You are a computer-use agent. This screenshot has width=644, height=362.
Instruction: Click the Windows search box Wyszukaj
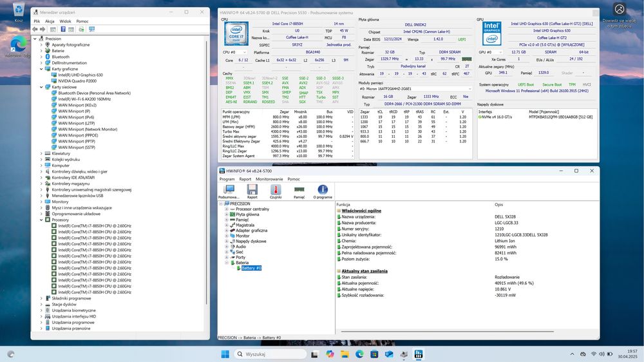click(x=270, y=354)
